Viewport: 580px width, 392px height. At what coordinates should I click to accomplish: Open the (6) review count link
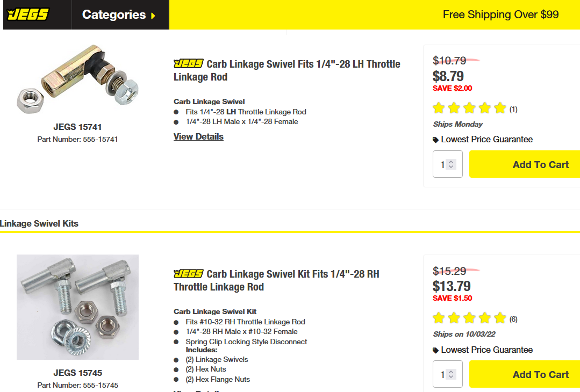[513, 320]
